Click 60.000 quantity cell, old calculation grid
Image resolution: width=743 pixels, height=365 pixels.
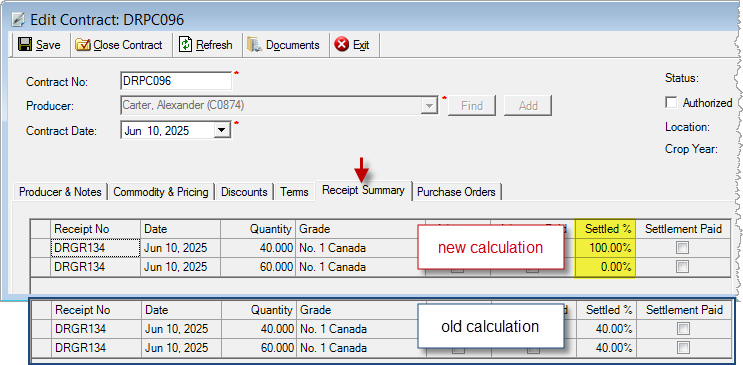[x=259, y=348]
